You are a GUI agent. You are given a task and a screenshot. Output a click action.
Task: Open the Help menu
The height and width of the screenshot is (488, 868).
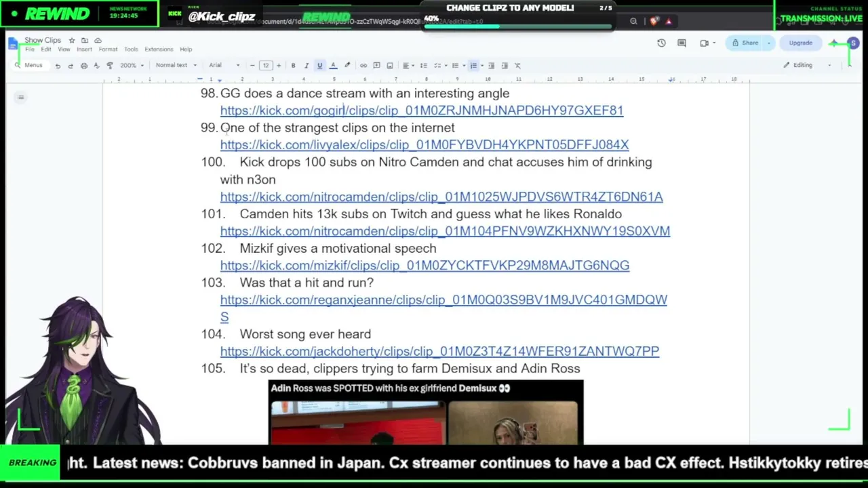(x=186, y=49)
